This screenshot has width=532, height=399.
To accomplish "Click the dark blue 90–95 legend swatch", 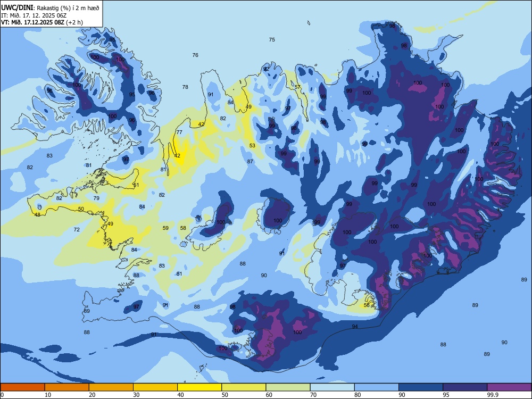I will pos(421,387).
